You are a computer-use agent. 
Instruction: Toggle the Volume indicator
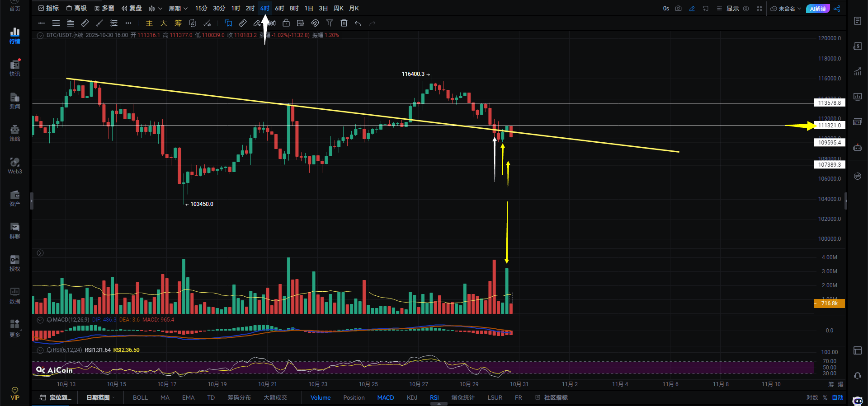pyautogui.click(x=321, y=397)
